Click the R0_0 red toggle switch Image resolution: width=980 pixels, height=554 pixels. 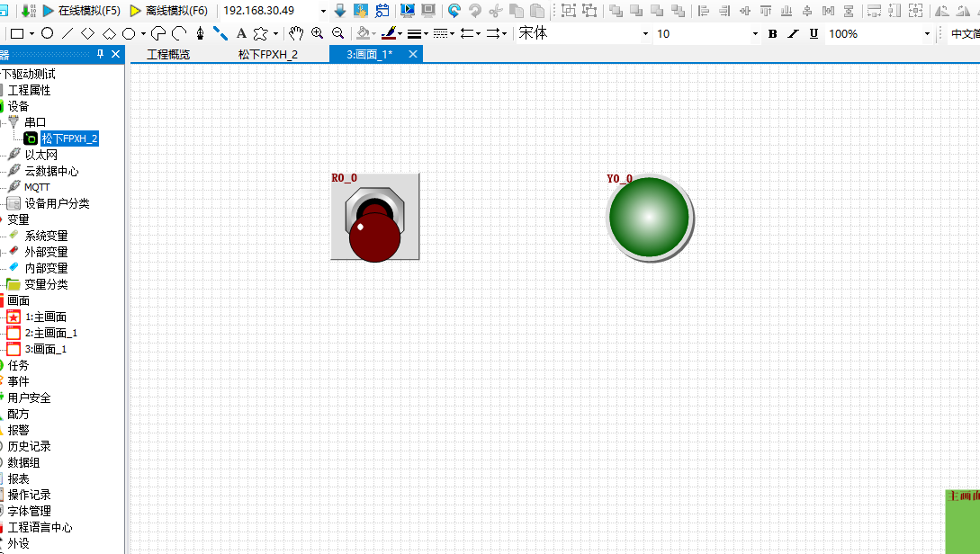[x=375, y=217]
